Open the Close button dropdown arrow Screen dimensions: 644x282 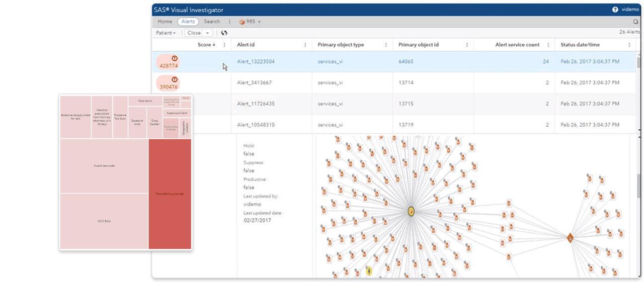(x=207, y=33)
